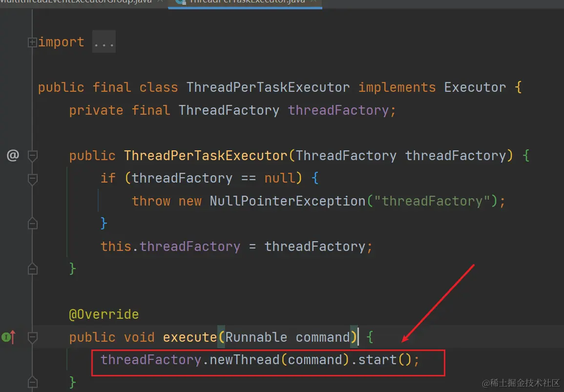Click the ThreadFactory constructor parameter type
Screen dimensions: 564x392
(346, 156)
